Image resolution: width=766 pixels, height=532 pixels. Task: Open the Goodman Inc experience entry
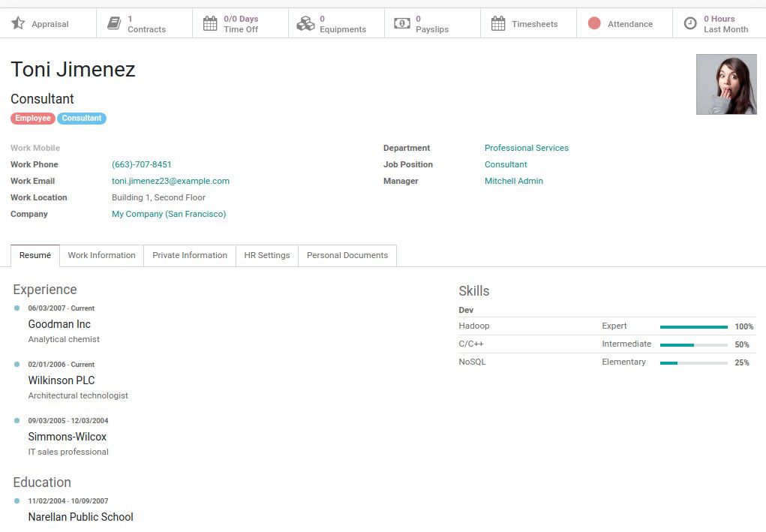(59, 324)
